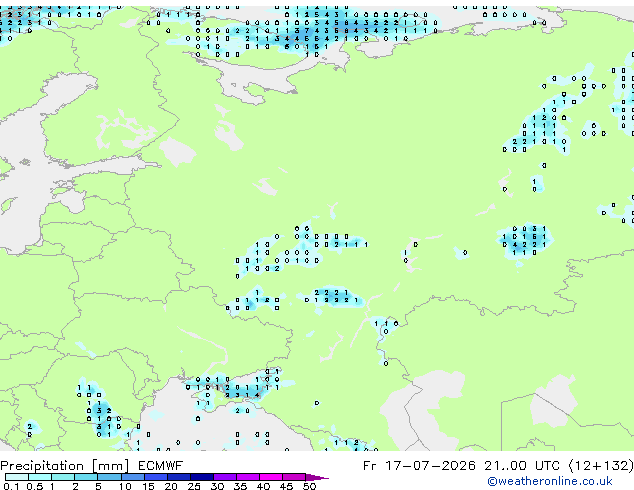Click the above-50 arrow tip of legend
634x490 pixels.
click(317, 477)
